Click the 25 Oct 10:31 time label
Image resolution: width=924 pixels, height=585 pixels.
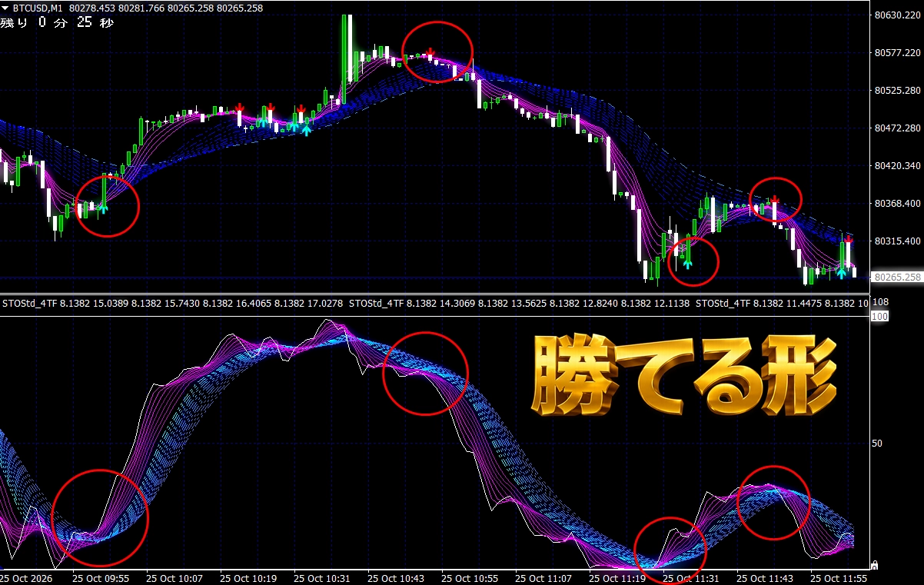tap(322, 577)
